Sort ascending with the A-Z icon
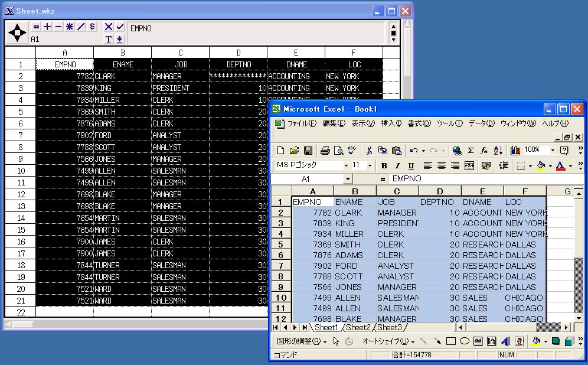Viewport: 588px width, 365px height. click(x=498, y=151)
